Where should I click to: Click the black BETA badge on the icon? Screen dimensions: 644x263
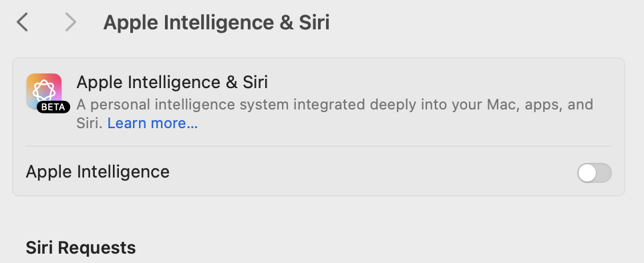(53, 107)
